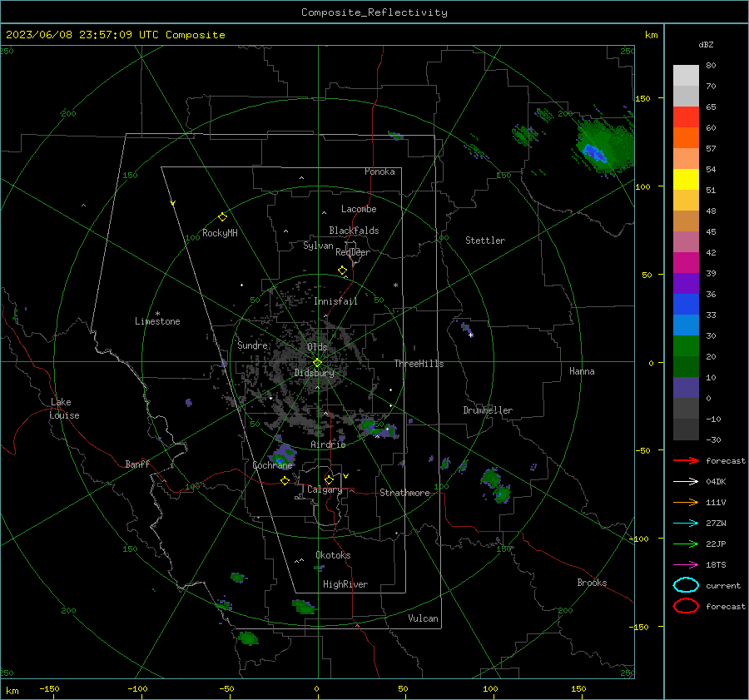Select the bright green 20-30 dBZ swatch
The width and height of the screenshot is (749, 700).
pos(686,346)
